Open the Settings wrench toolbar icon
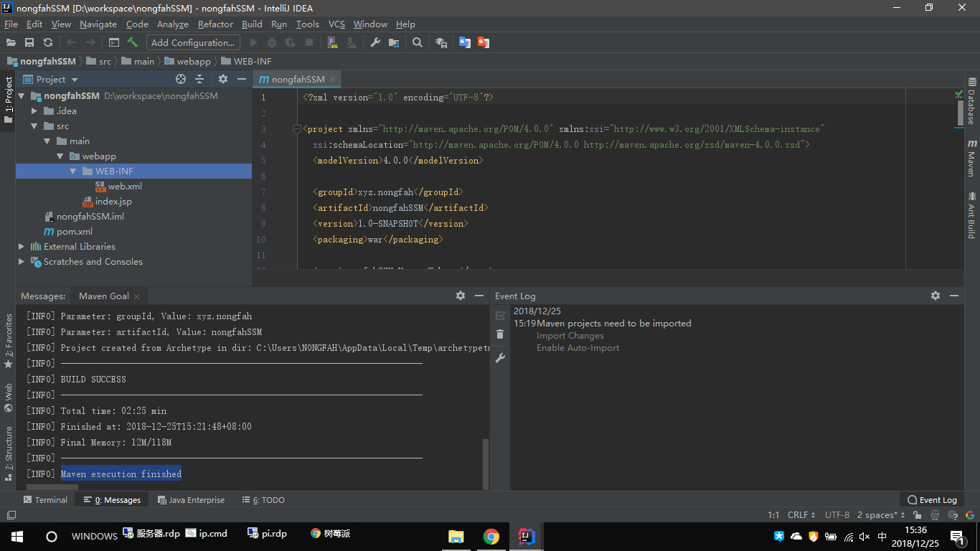980x551 pixels. click(375, 43)
